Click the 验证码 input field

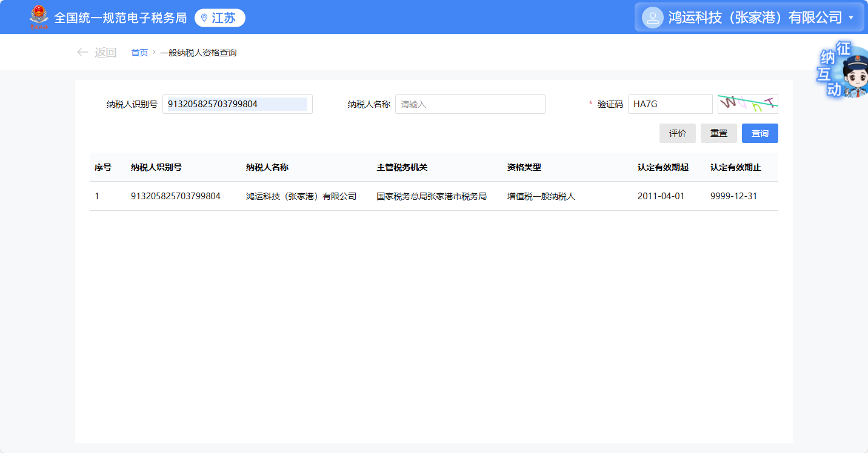pos(670,104)
